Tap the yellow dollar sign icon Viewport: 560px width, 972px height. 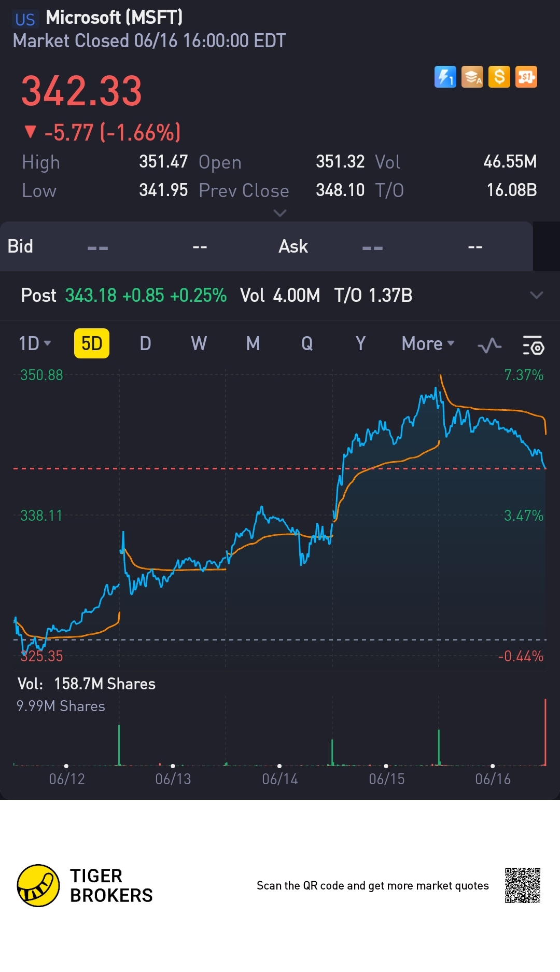point(499,77)
